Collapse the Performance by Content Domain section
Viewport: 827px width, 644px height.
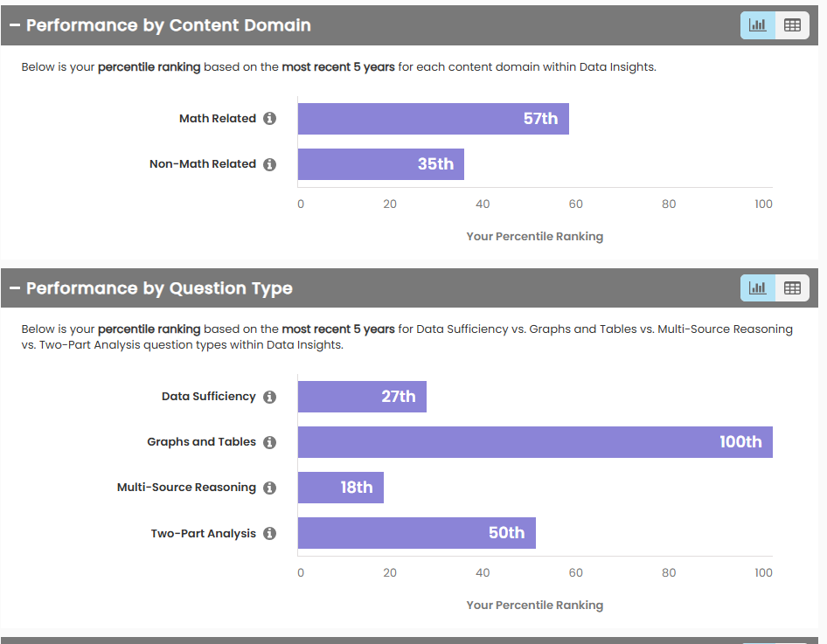pyautogui.click(x=15, y=25)
